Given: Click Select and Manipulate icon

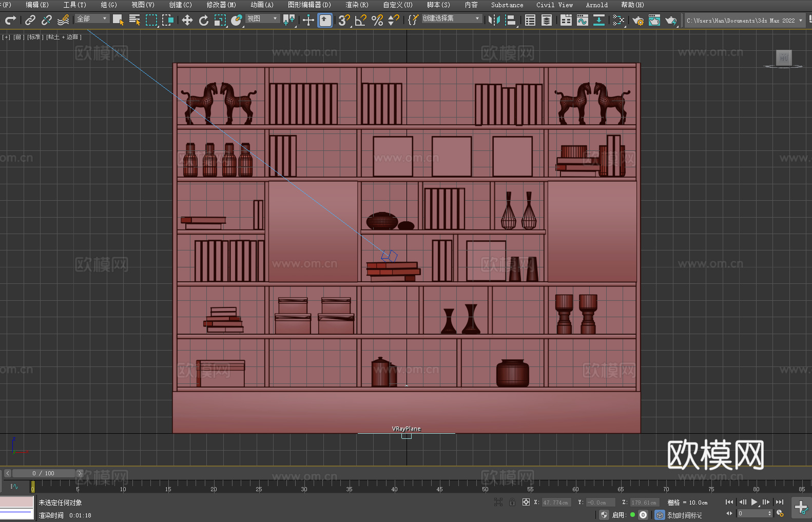Looking at the screenshot, I should coord(308,20).
